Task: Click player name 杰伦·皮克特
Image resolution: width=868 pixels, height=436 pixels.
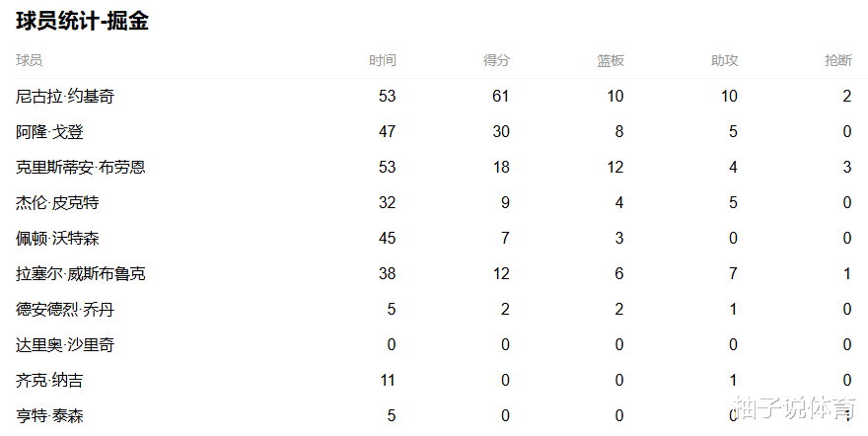Action: 57,203
